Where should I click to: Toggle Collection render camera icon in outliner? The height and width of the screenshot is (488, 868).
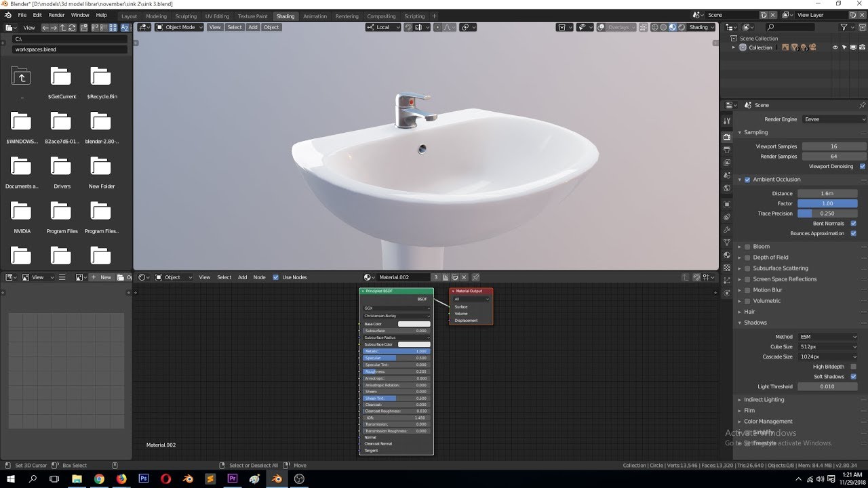862,47
